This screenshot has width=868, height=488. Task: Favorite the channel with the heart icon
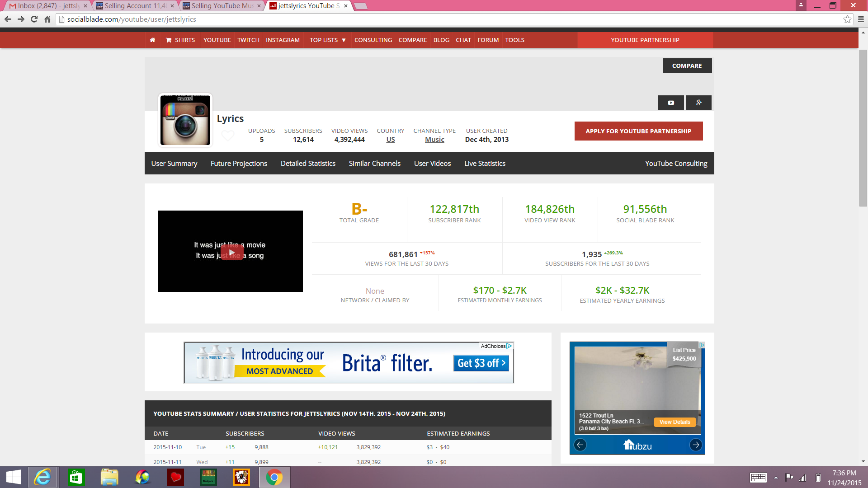tap(228, 135)
